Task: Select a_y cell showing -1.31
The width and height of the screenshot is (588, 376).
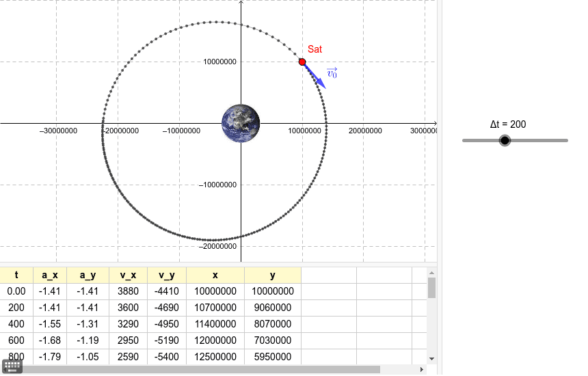Action: (x=88, y=324)
